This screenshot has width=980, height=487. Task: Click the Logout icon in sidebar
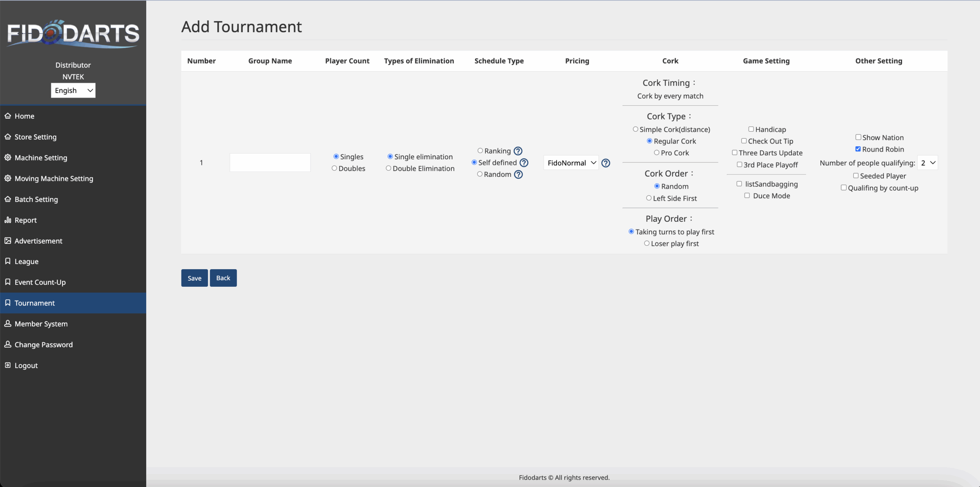(8, 365)
